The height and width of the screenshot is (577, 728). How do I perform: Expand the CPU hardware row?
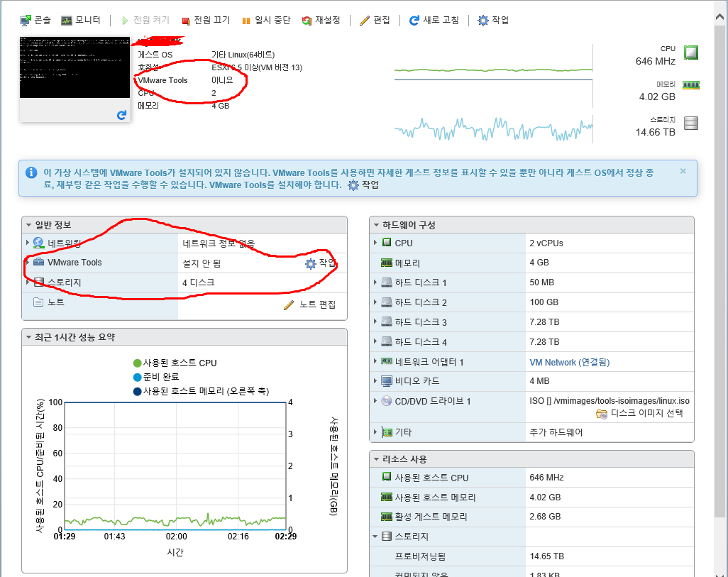coord(375,243)
